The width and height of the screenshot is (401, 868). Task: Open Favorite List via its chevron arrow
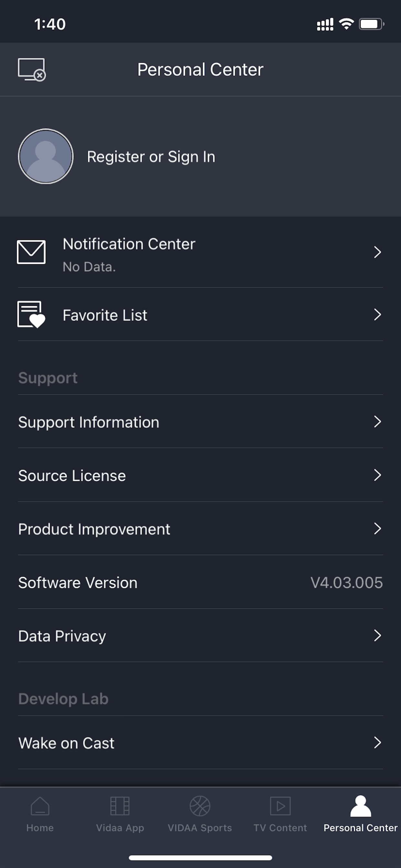(377, 315)
